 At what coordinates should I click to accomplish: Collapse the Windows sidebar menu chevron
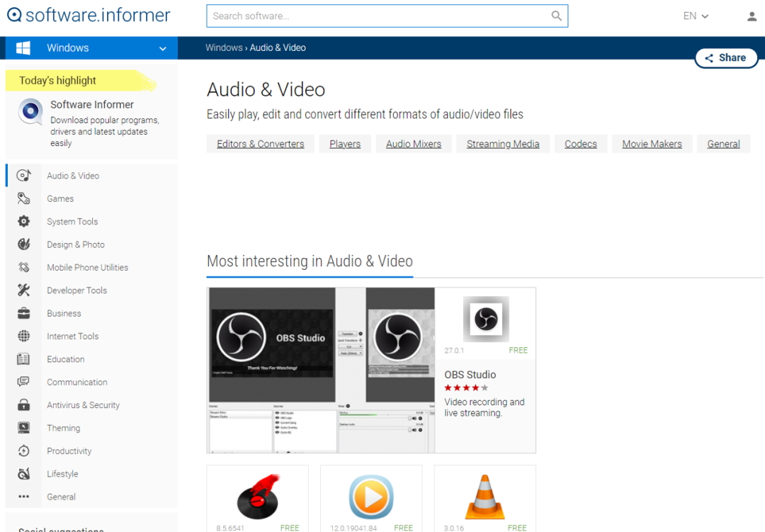coord(163,47)
